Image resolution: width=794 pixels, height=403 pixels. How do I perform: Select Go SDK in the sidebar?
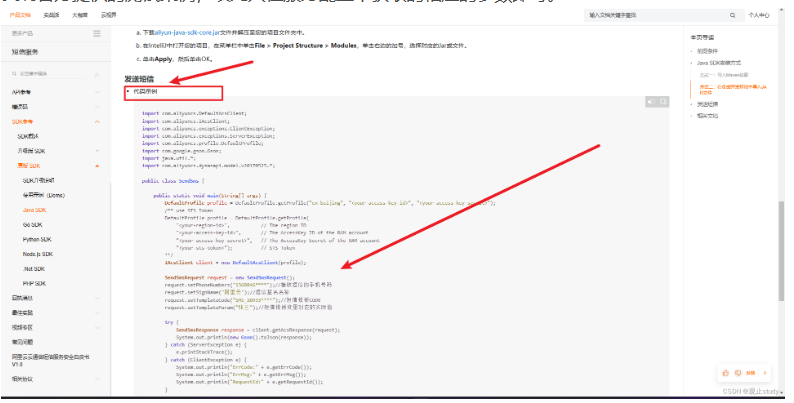pos(32,225)
